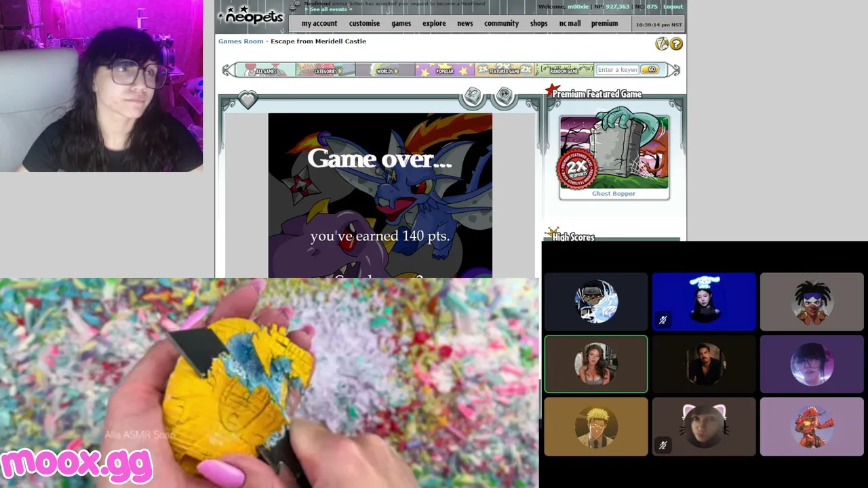Select the Featured Game tab

click(505, 70)
